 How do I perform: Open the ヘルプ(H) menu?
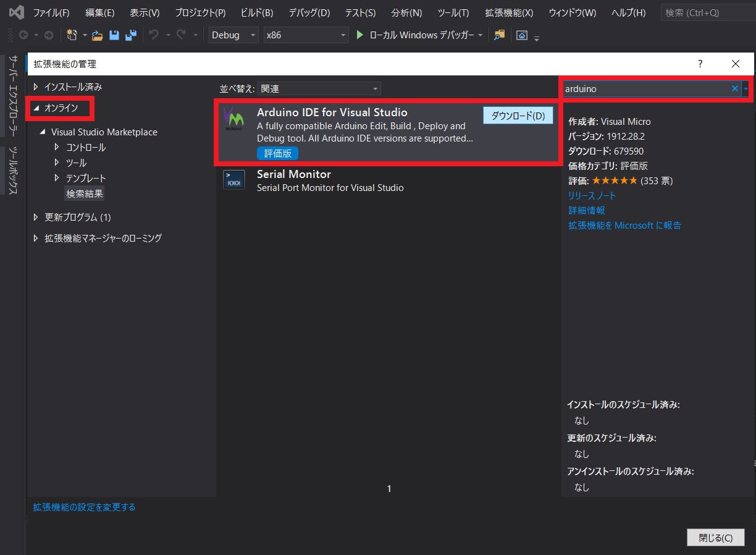(628, 12)
